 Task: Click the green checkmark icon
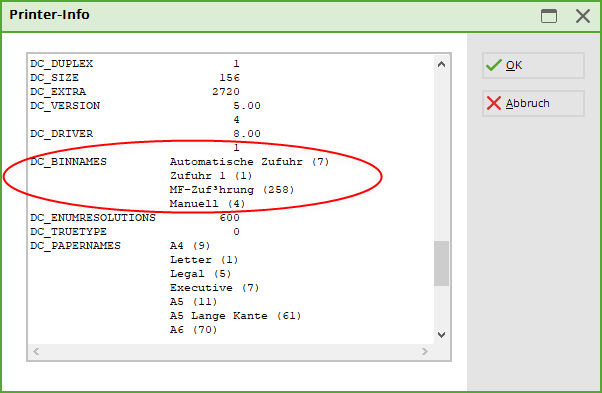[x=493, y=65]
